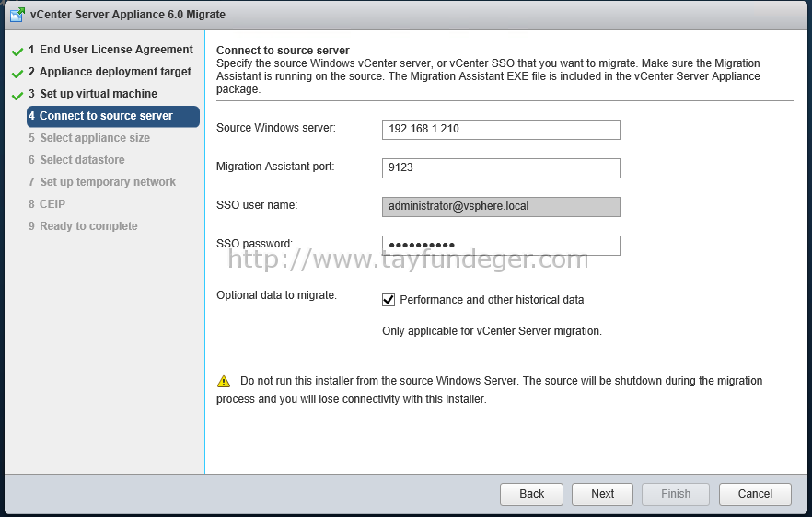Screen dimensions: 812x517
Task: Click the yellow warning triangle icon
Action: tap(223, 382)
